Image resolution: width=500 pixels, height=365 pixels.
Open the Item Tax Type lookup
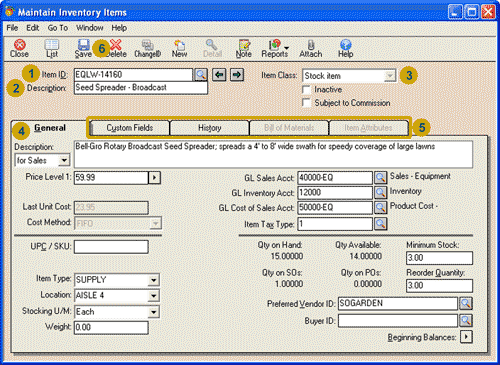click(x=380, y=224)
